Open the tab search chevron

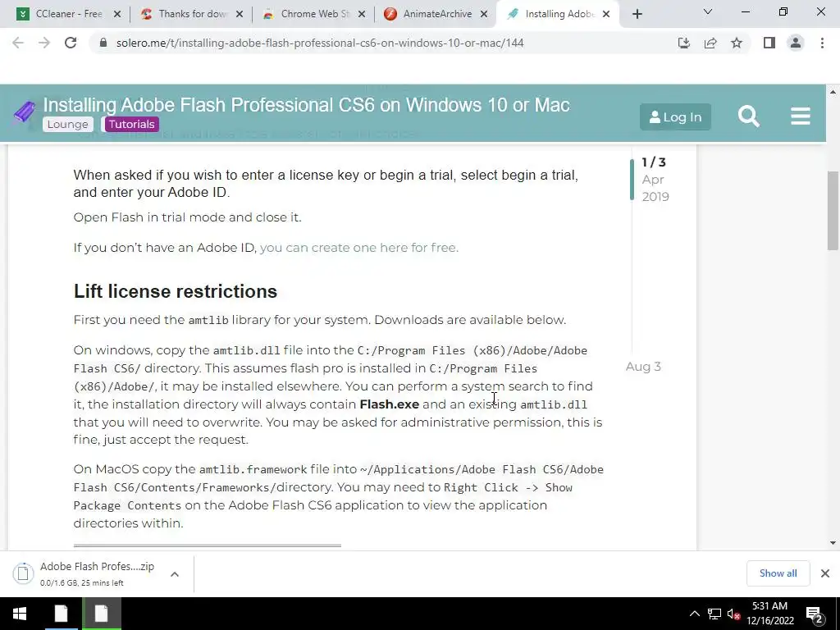point(708,11)
